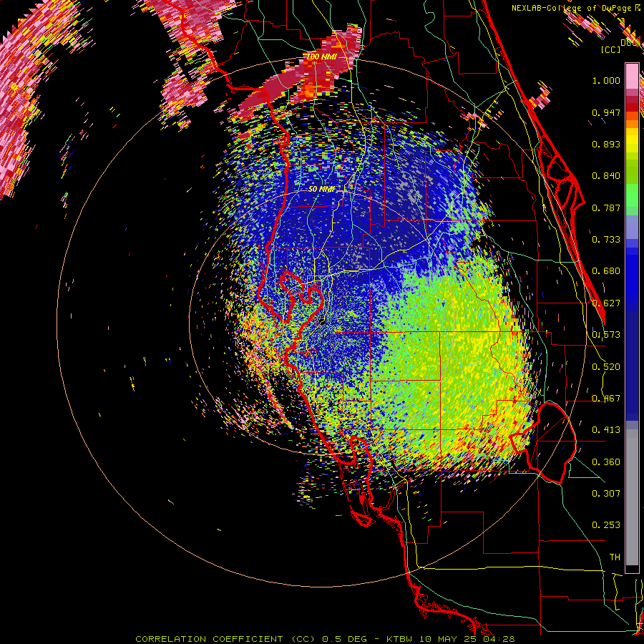
Task: Click the 0.680 legend value
Action: tap(606, 271)
